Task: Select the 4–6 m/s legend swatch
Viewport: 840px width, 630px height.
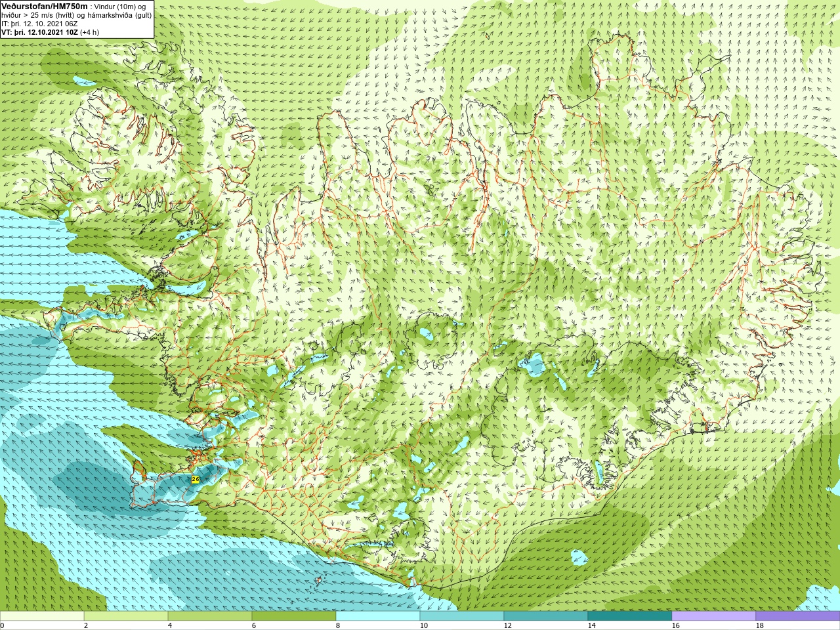Action: pyautogui.click(x=210, y=616)
